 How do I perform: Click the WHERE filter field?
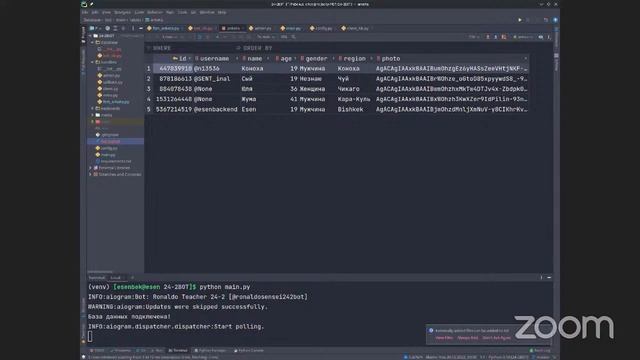point(190,48)
